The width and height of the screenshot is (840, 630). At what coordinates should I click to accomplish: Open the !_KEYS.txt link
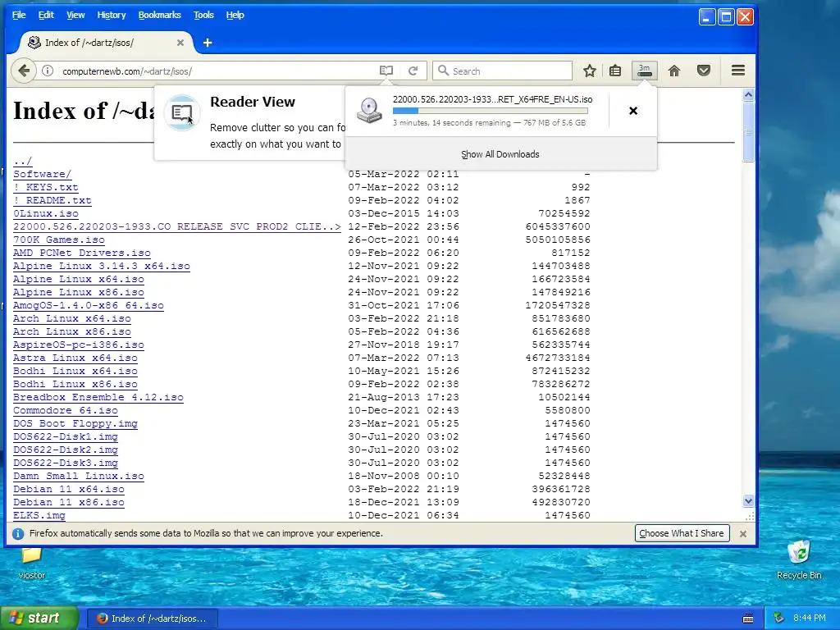point(46,187)
